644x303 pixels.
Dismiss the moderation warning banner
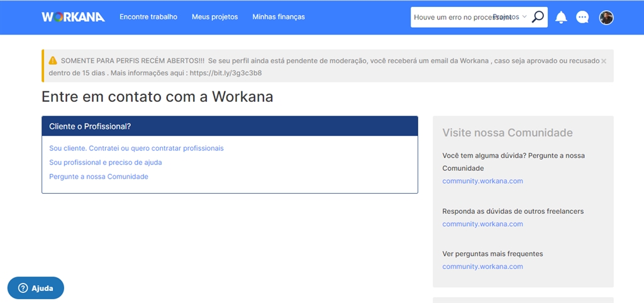(x=603, y=61)
